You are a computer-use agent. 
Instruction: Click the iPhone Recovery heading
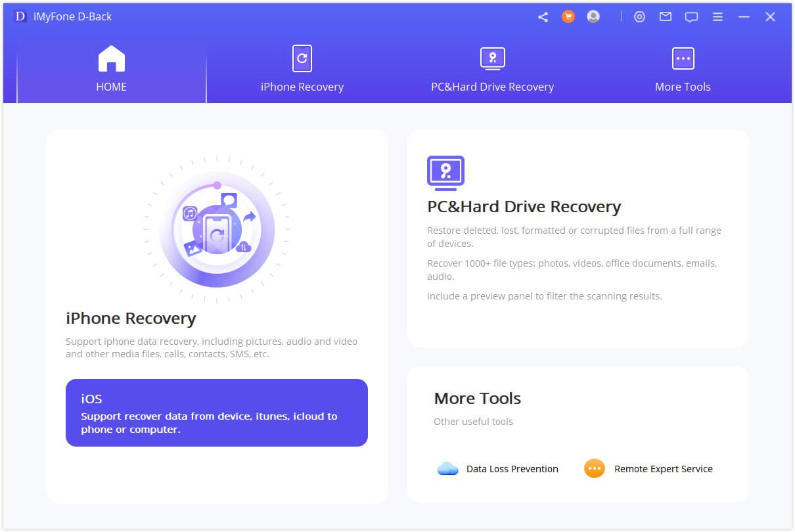(131, 319)
